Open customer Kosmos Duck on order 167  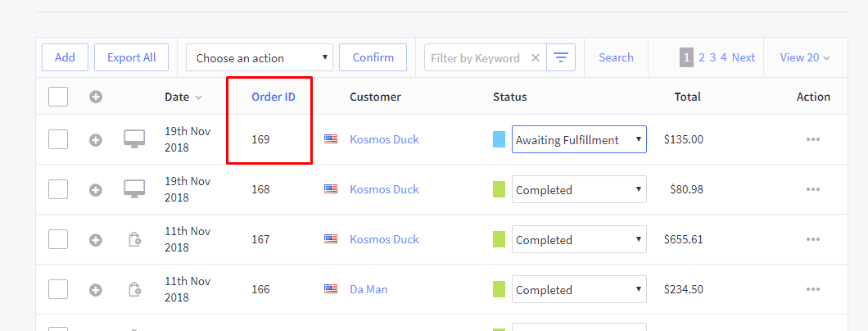[385, 239]
